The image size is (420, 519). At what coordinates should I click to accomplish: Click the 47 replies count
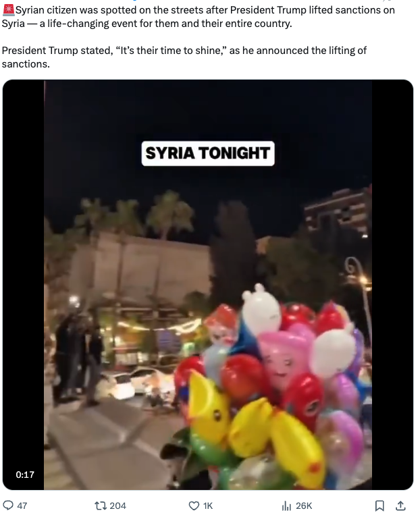(x=22, y=506)
